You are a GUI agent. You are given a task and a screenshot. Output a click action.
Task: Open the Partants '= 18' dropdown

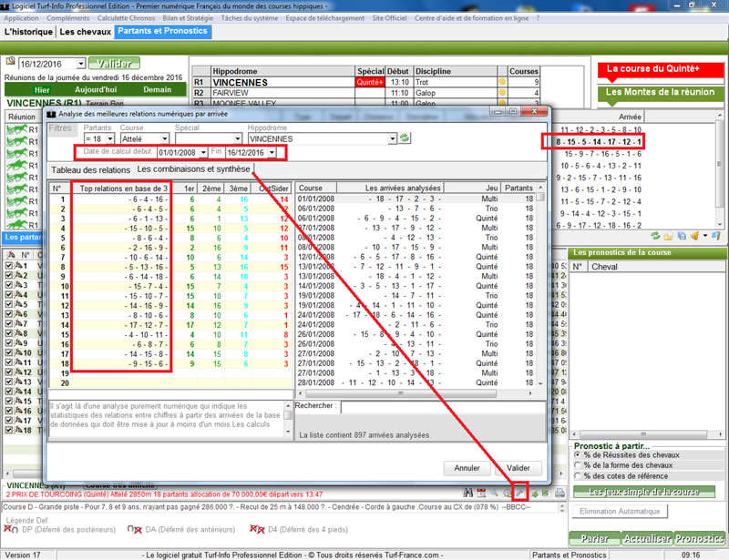(x=110, y=138)
